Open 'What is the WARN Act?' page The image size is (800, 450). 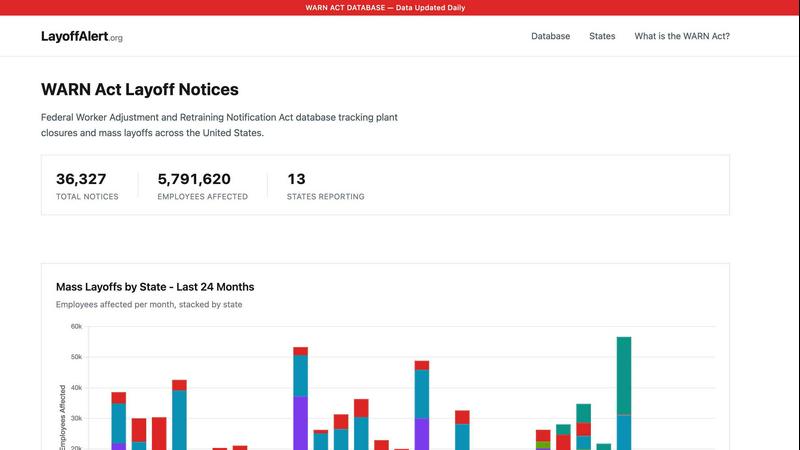click(x=681, y=36)
